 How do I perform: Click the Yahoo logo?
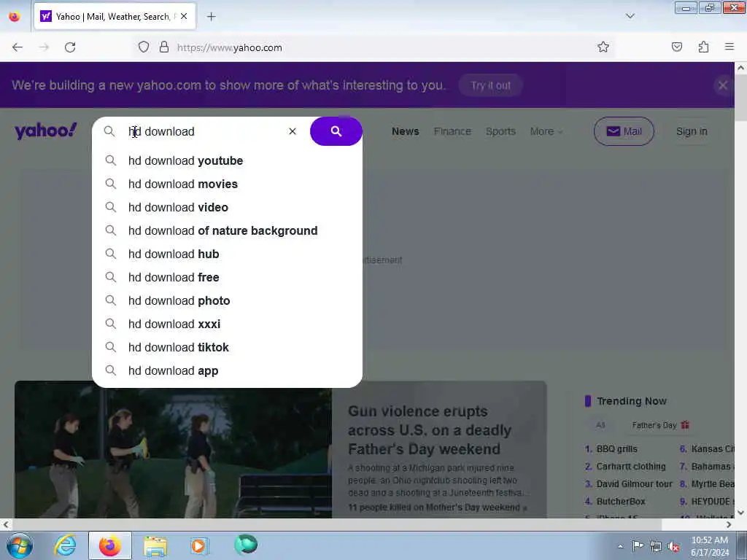click(x=46, y=131)
